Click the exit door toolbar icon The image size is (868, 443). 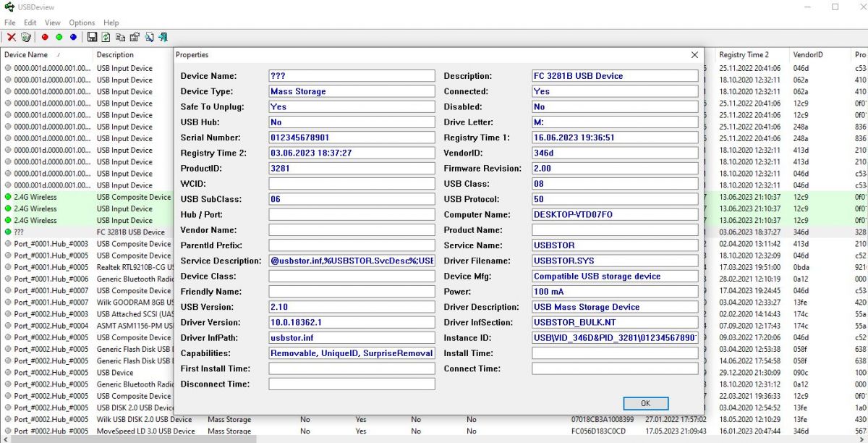pos(163,37)
